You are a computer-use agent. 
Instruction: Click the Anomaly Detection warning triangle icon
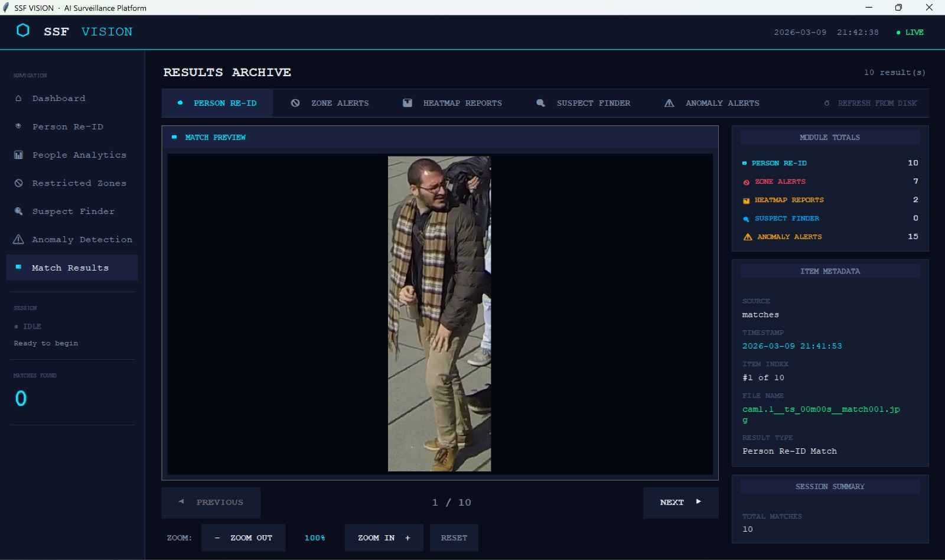pos(19,239)
